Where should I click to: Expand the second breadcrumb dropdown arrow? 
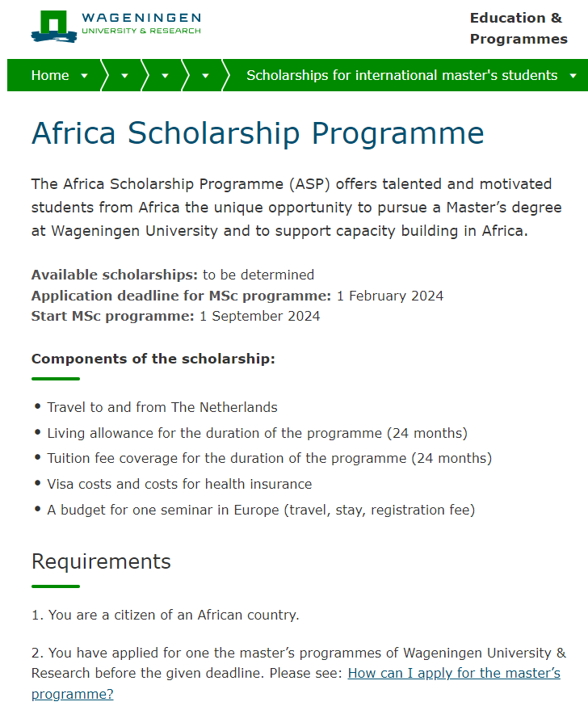tap(124, 76)
